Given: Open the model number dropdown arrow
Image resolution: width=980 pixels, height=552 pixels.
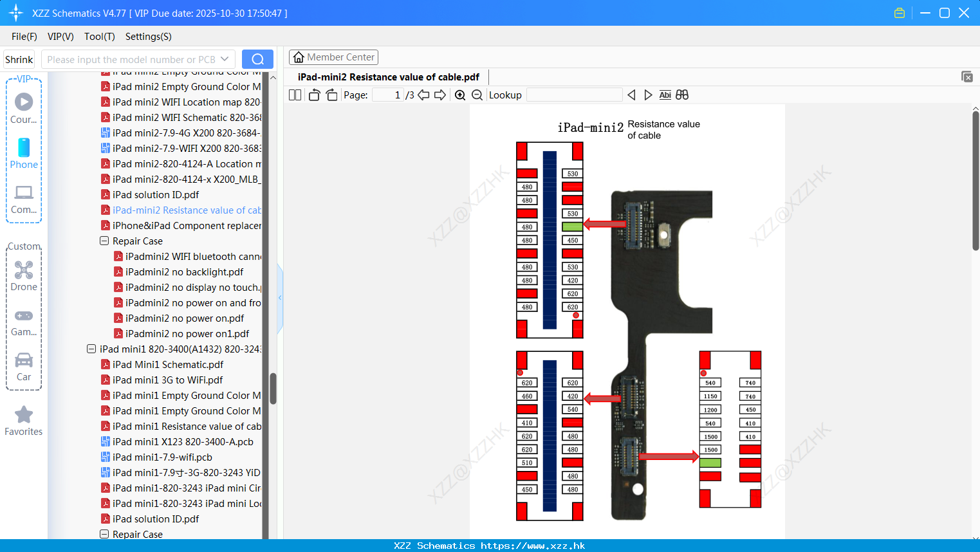Looking at the screenshot, I should [225, 59].
